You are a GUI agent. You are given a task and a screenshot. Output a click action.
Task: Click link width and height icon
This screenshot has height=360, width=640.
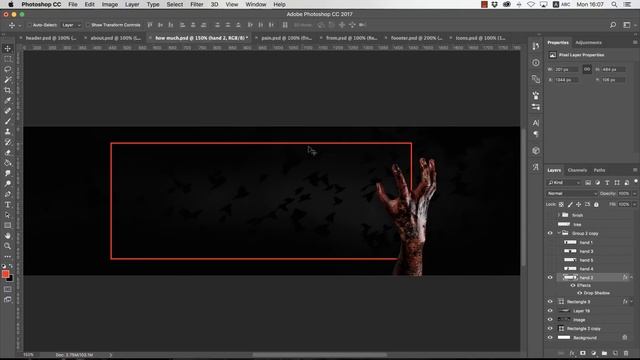point(587,69)
